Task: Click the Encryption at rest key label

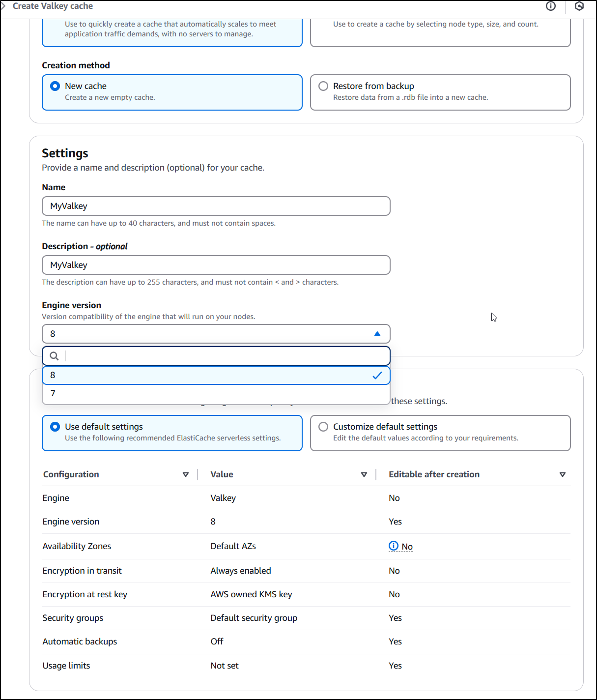Action: tap(85, 594)
